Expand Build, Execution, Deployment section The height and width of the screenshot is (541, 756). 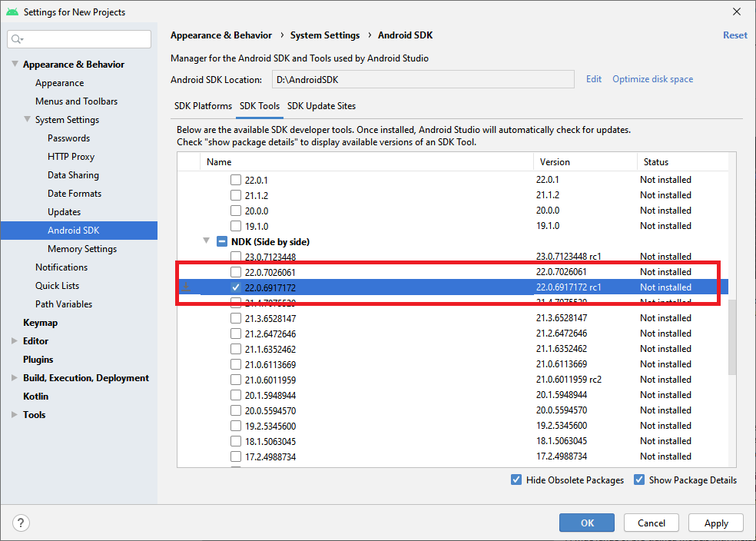pyautogui.click(x=15, y=377)
